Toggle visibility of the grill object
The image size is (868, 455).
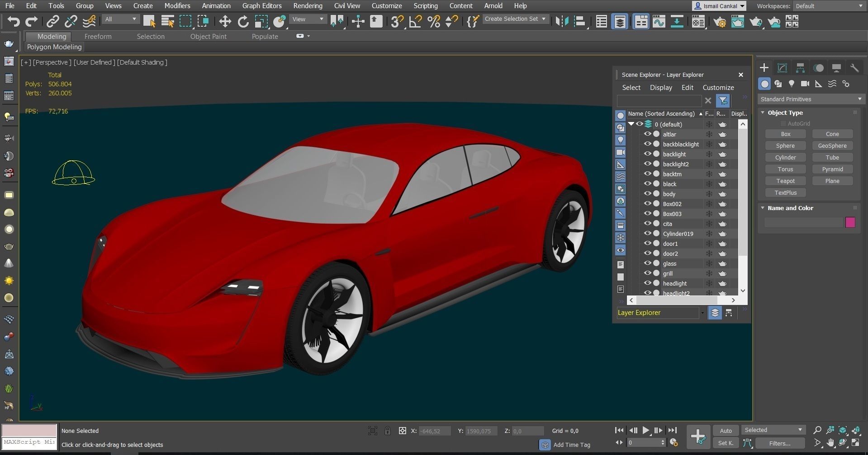(x=647, y=273)
